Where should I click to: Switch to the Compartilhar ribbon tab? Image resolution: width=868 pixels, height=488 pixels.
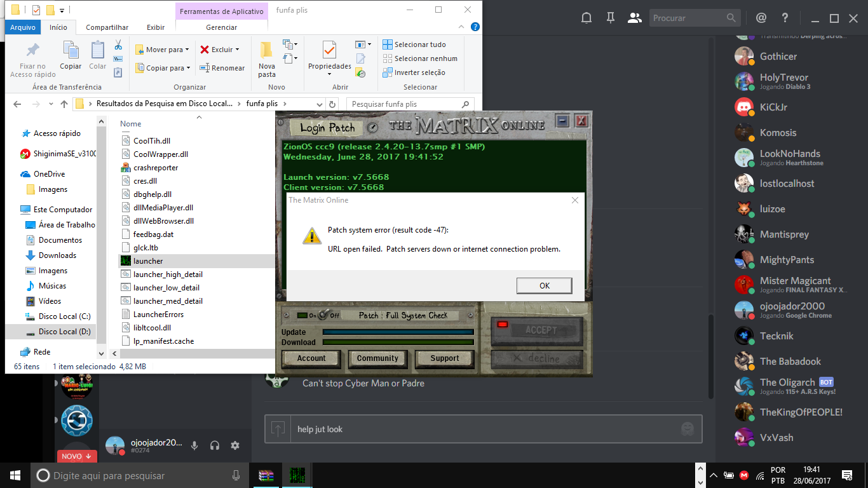107,27
